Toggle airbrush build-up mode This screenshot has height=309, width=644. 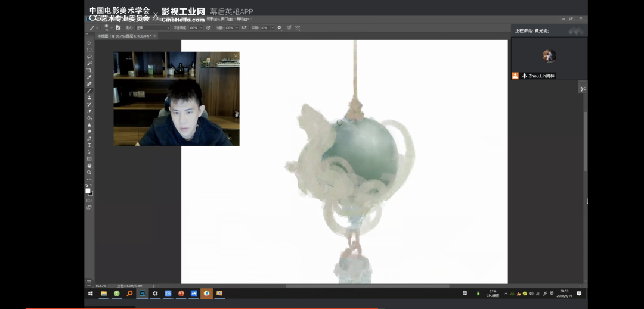pos(244,27)
